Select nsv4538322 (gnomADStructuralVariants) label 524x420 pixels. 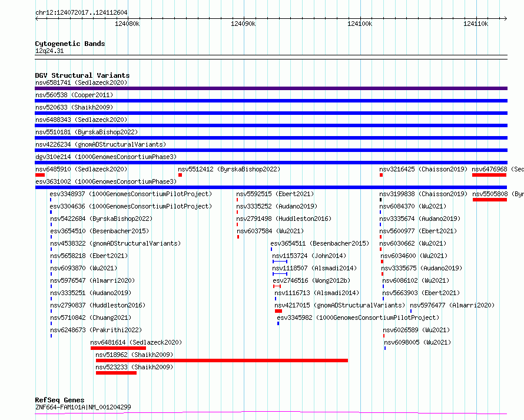point(115,243)
